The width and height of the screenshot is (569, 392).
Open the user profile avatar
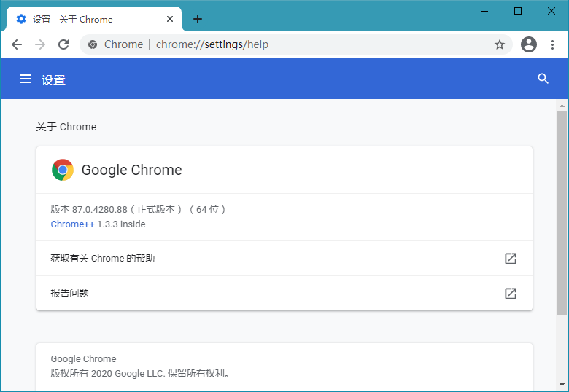[529, 44]
